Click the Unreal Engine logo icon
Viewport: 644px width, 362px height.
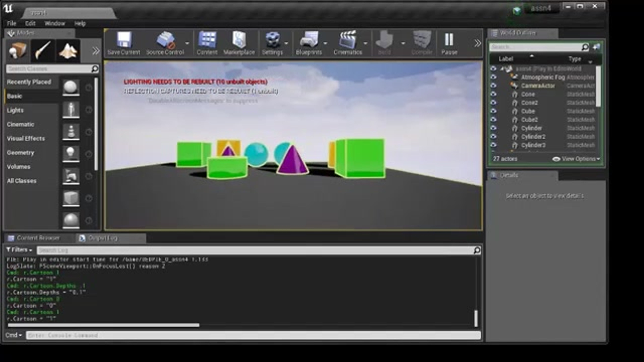pyautogui.click(x=8, y=9)
